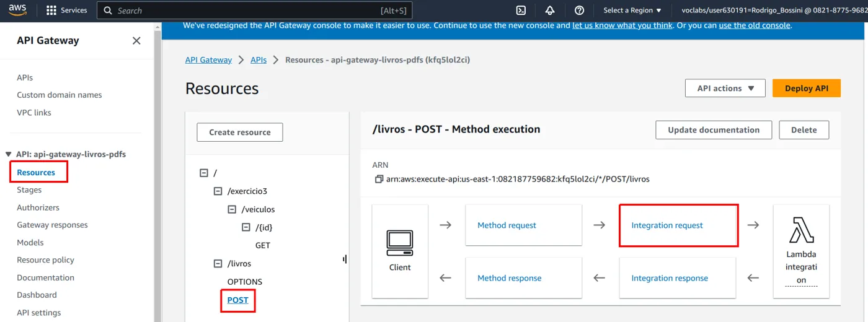This screenshot has height=322, width=868.
Task: Go to API Gateway breadcrumb
Action: [x=208, y=60]
